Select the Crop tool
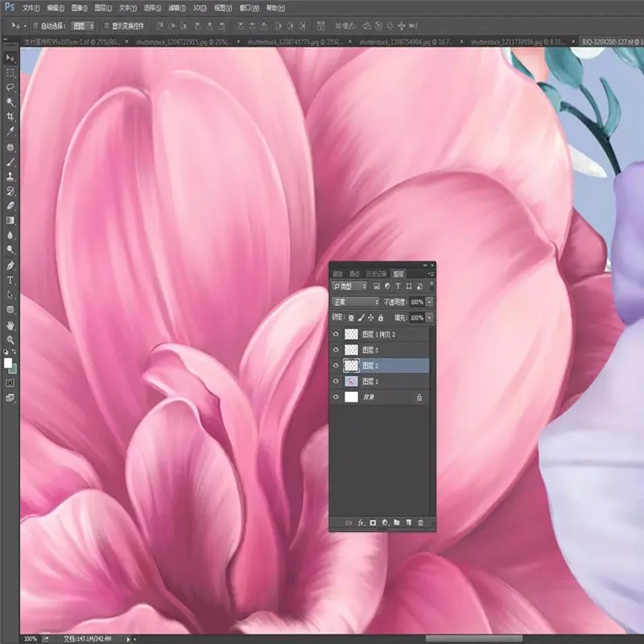Screen dimensions: 644x644 [x=10, y=117]
